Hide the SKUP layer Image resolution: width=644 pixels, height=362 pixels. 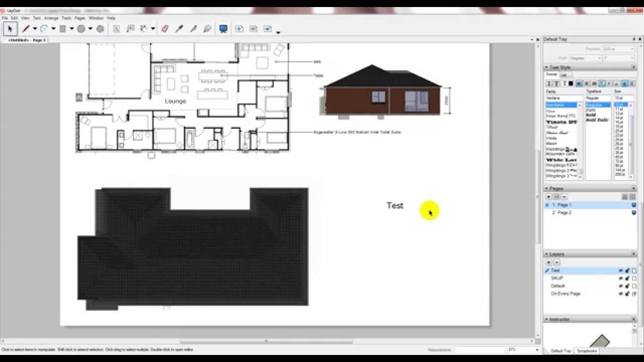[620, 278]
